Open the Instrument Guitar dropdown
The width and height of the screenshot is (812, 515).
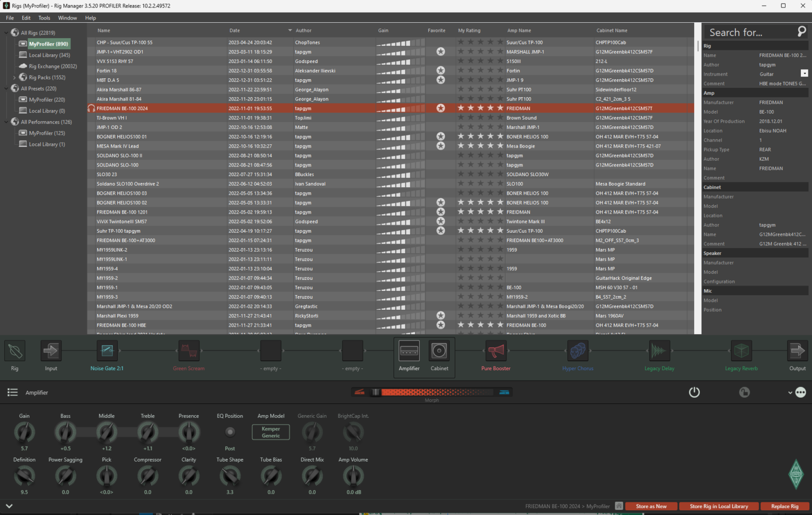tap(804, 74)
